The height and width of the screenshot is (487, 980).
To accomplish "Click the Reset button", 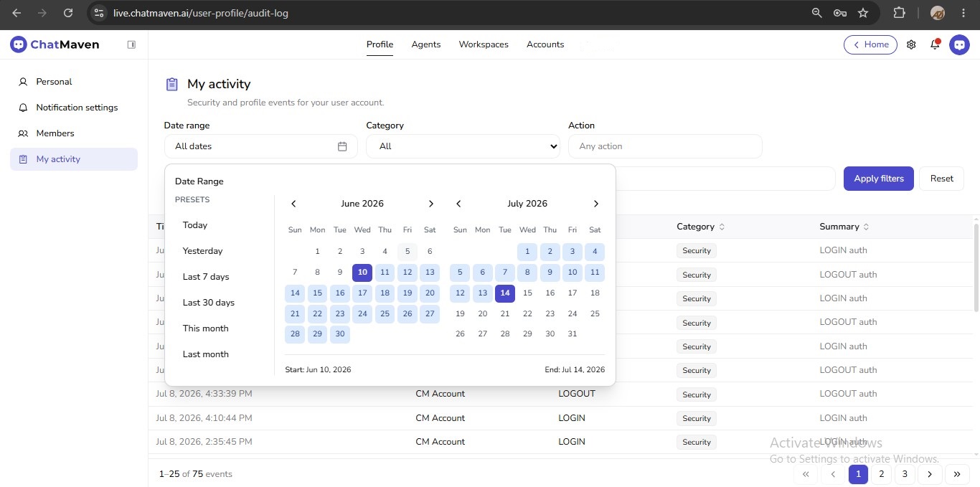I will tap(942, 179).
